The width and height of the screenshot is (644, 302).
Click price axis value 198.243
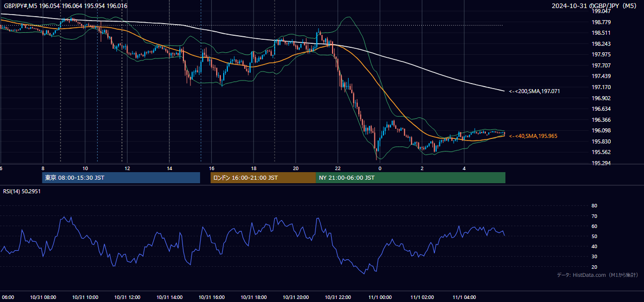point(601,44)
